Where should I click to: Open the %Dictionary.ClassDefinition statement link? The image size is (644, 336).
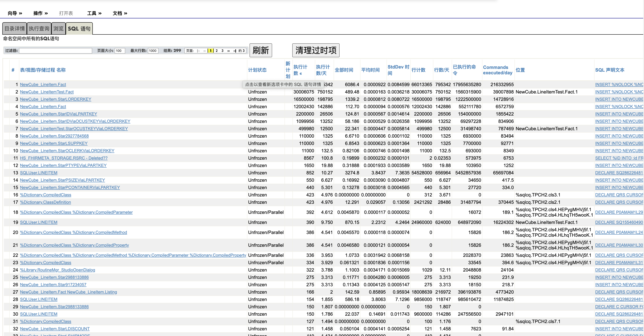pos(45,202)
